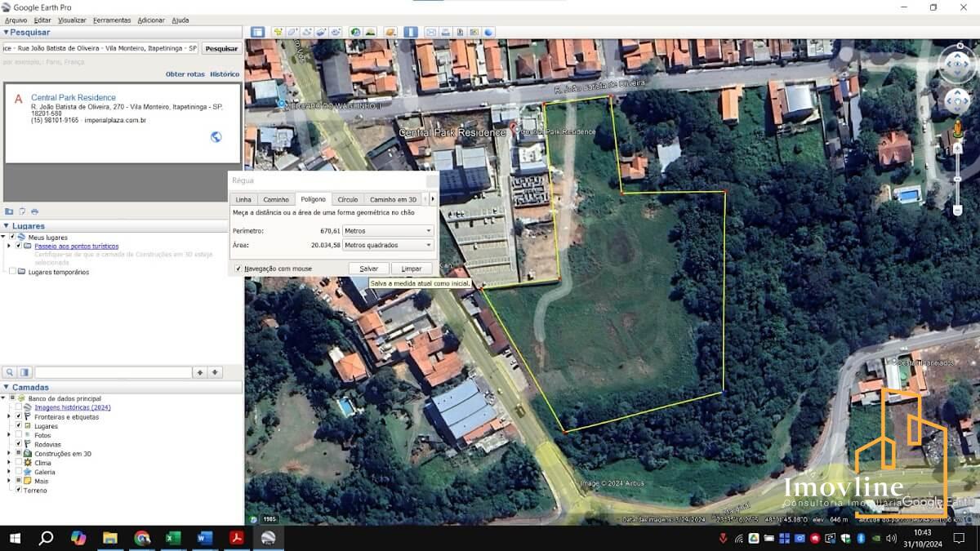Click the blue globe toolbar icon

click(x=488, y=32)
